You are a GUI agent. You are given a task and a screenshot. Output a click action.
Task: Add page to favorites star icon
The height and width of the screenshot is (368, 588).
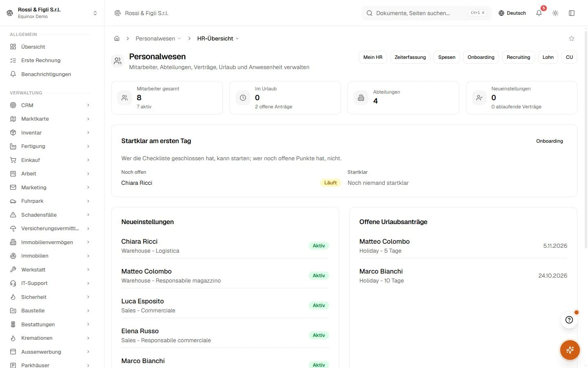[572, 38]
